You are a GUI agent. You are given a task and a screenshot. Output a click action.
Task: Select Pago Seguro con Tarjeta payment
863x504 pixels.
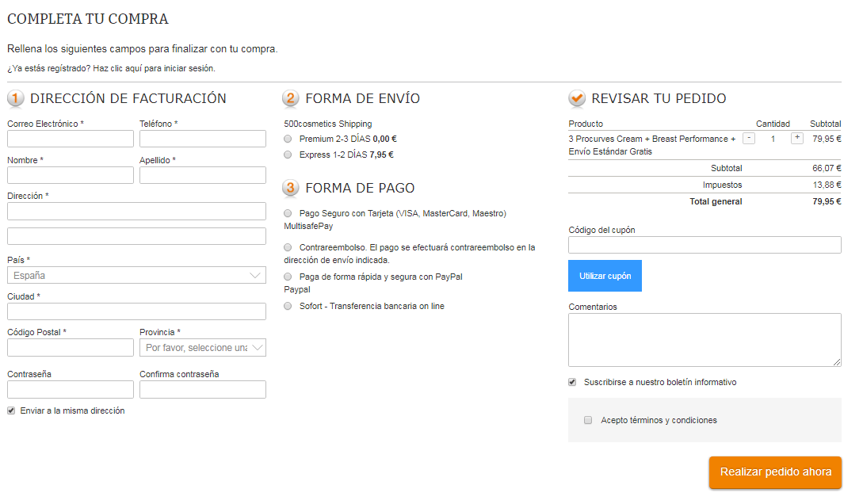tap(288, 213)
